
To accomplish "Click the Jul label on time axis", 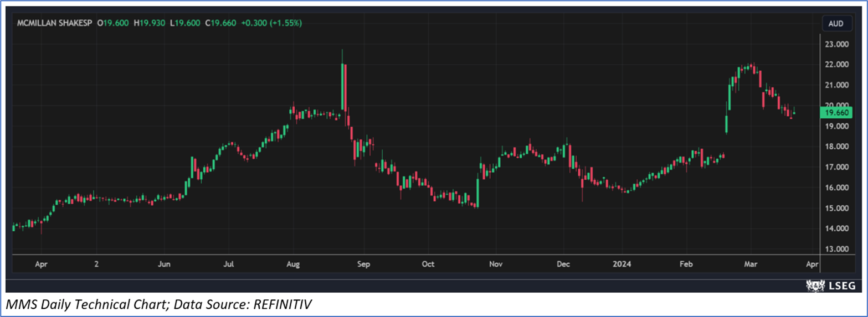I will coord(229,264).
